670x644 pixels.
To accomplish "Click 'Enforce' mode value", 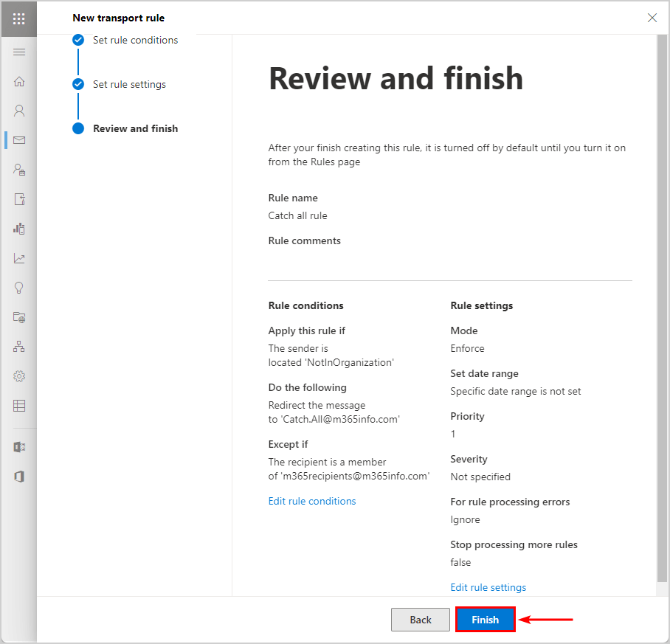I will (467, 348).
